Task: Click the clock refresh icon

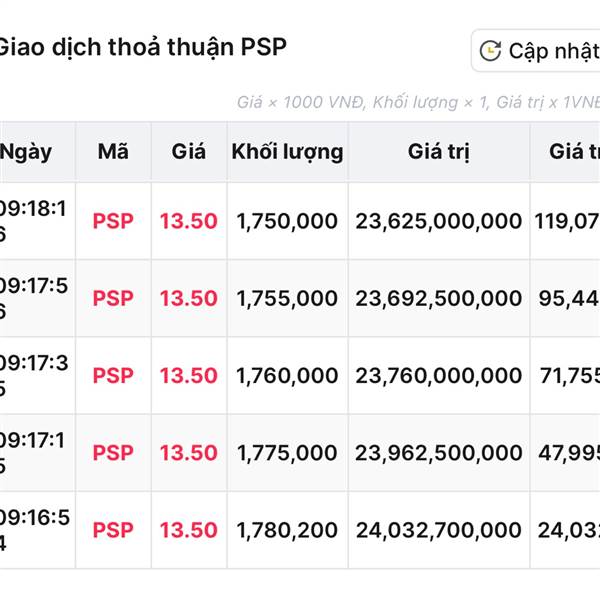Action: click(490, 51)
